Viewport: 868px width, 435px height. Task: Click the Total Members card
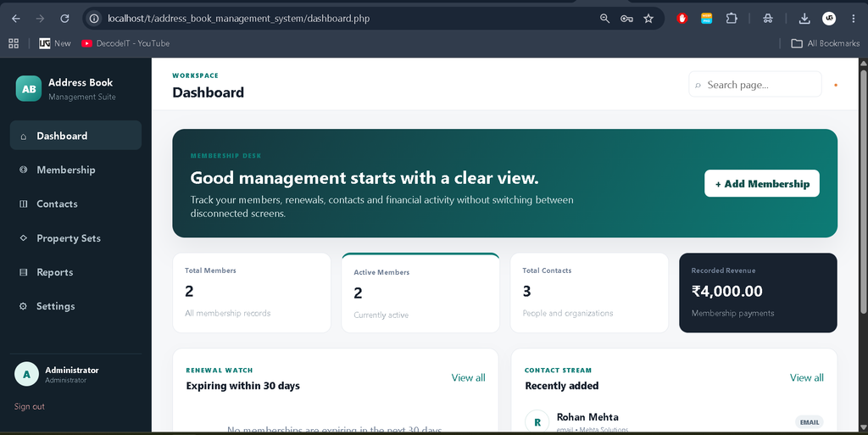coord(252,293)
